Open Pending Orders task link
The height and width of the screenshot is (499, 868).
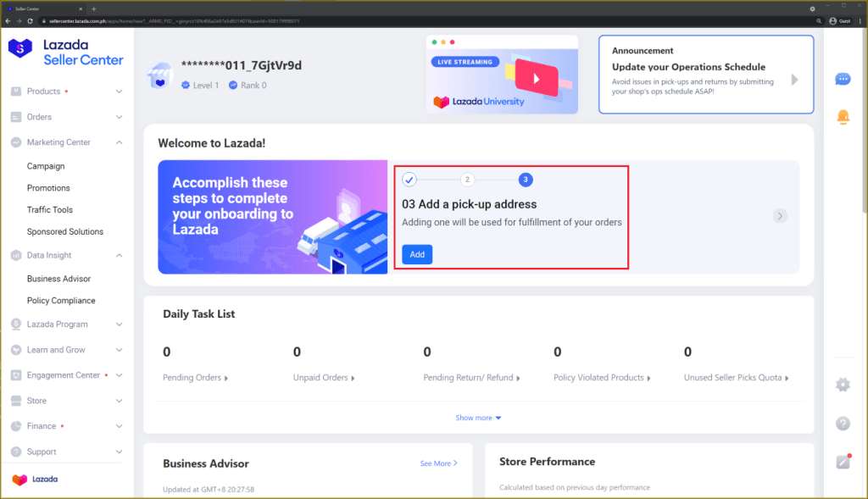pos(195,378)
